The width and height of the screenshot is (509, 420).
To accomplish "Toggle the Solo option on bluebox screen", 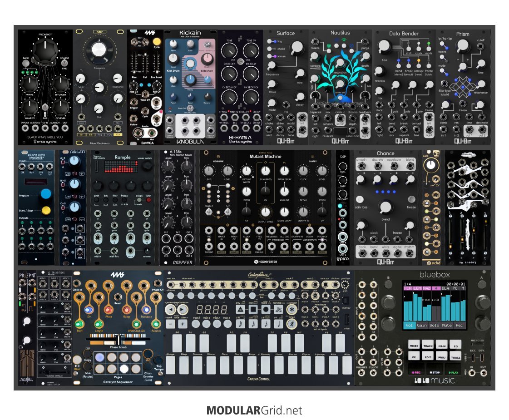I will pos(435,325).
